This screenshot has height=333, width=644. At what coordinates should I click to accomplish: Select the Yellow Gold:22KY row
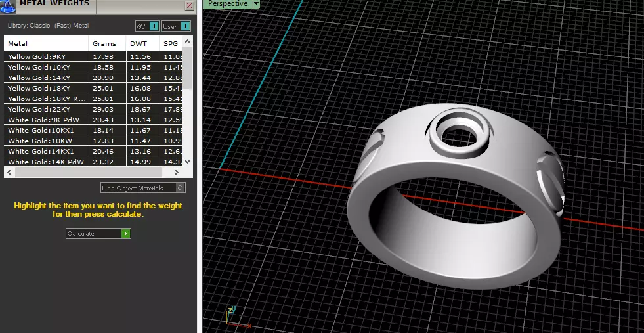(x=93, y=109)
